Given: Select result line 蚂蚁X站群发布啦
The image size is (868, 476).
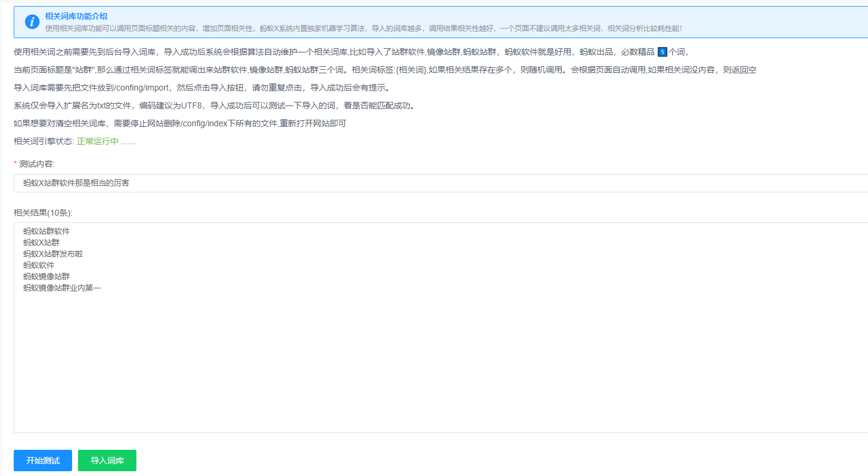Looking at the screenshot, I should coord(53,254).
